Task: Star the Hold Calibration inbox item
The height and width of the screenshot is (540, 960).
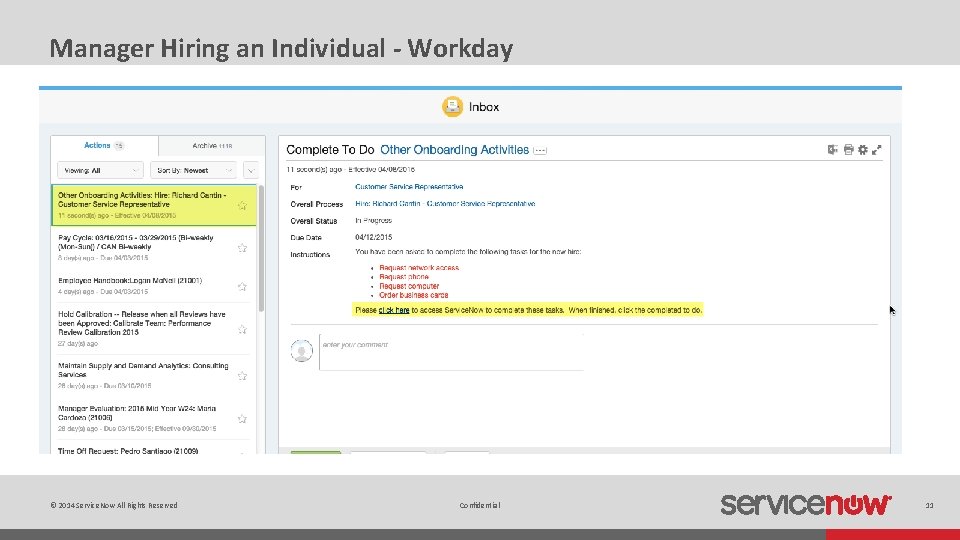Action: pos(242,329)
